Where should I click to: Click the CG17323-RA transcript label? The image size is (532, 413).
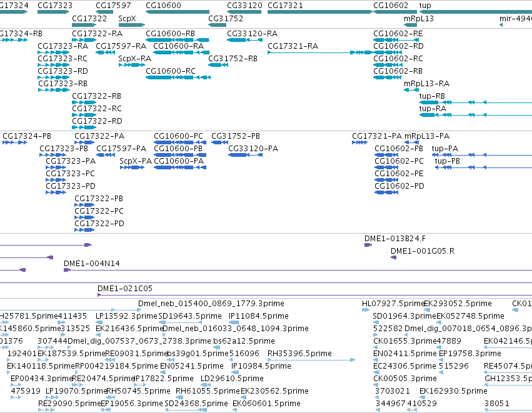point(63,46)
